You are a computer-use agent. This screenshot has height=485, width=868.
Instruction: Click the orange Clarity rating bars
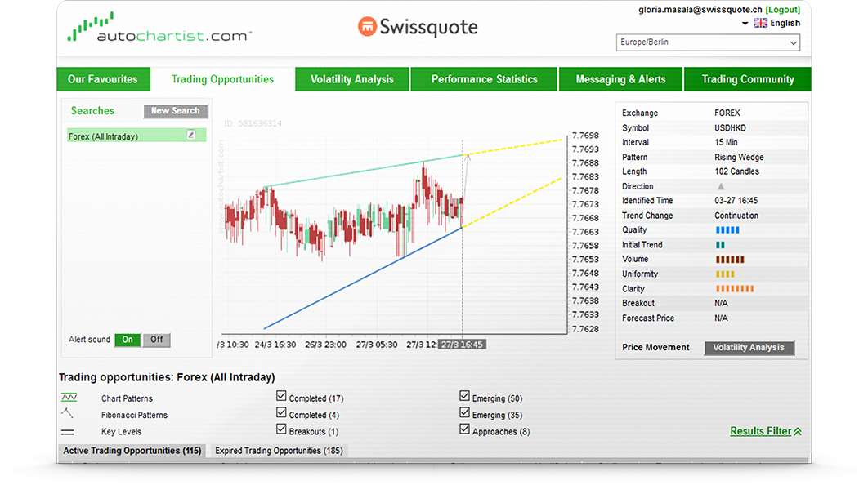(735, 289)
